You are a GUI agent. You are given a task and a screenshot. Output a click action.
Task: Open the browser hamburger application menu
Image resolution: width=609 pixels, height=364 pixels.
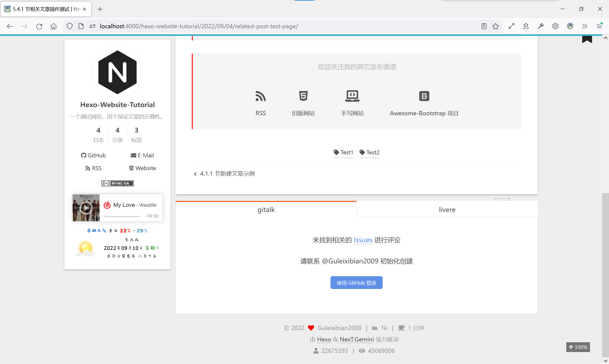tap(599, 26)
